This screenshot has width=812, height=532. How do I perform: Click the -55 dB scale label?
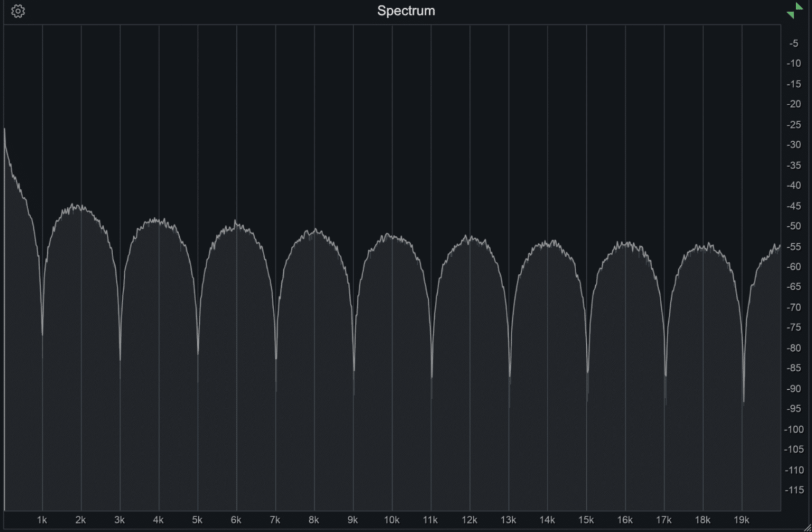point(793,246)
